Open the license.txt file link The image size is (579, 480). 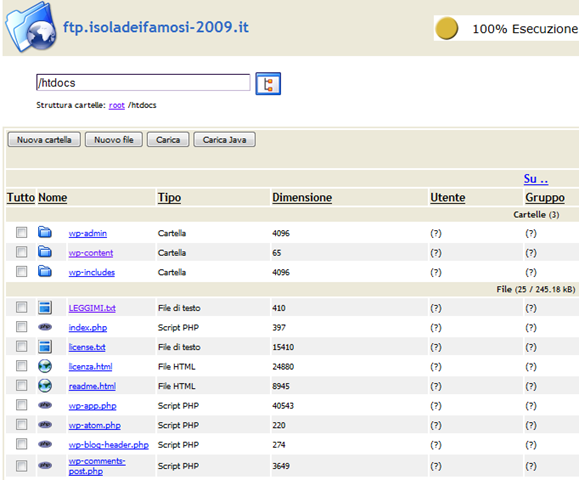click(x=87, y=347)
